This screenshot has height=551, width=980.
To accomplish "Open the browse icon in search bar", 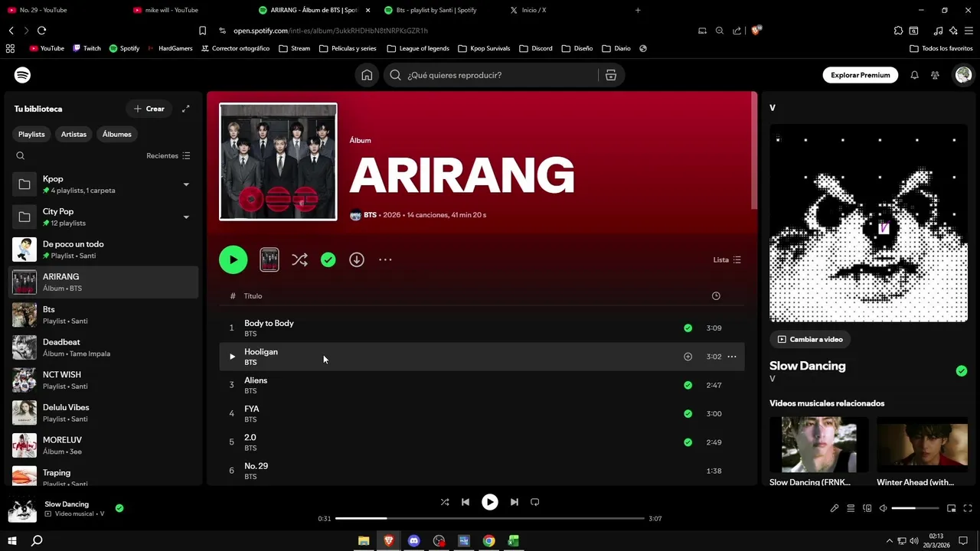I will pyautogui.click(x=610, y=75).
